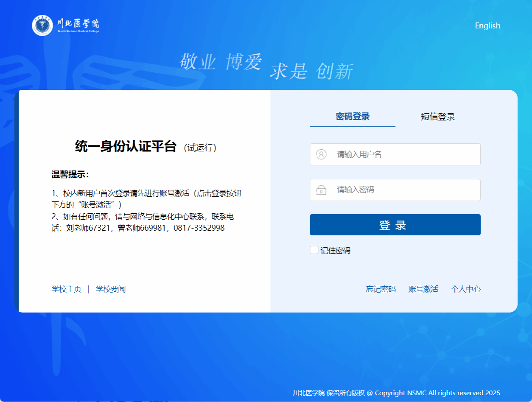Click the 川北医学院 calligraphy logo text

click(x=78, y=24)
